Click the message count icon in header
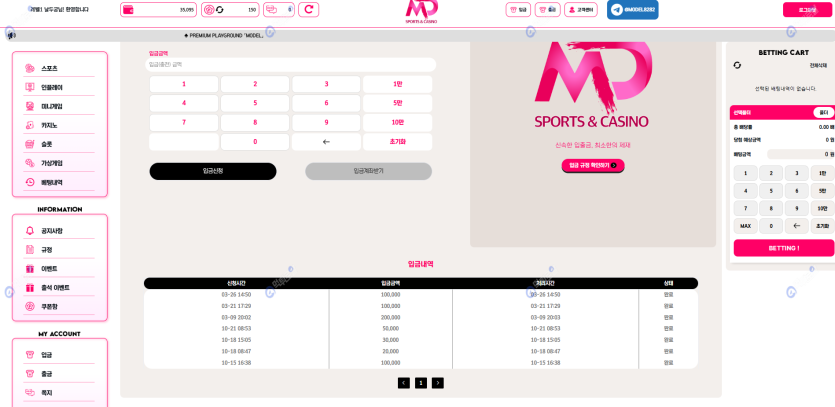Viewport: 835px width, 407px height. (x=279, y=10)
